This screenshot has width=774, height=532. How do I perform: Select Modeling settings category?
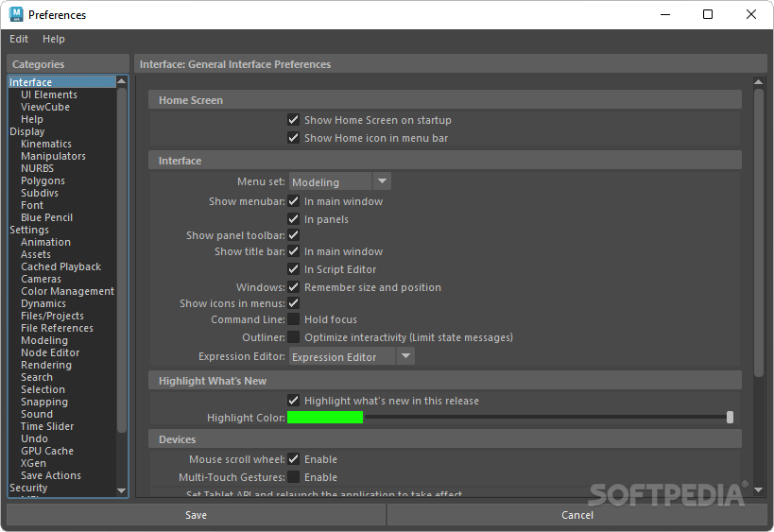click(x=44, y=340)
